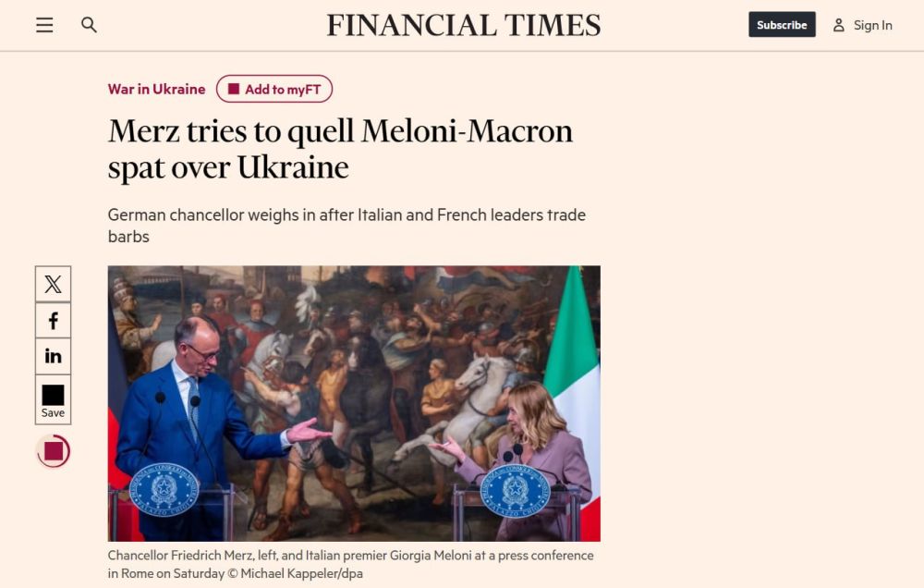Share the article on Facebook
924x588 pixels.
click(x=53, y=320)
